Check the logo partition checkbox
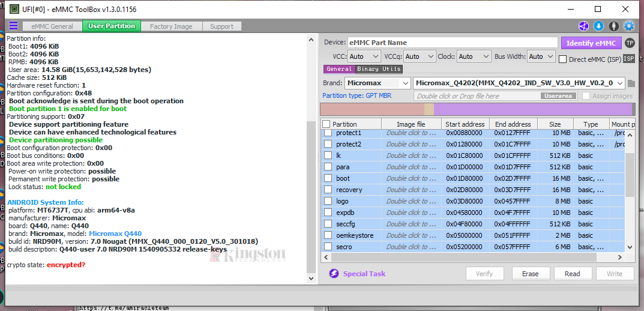 [328, 201]
